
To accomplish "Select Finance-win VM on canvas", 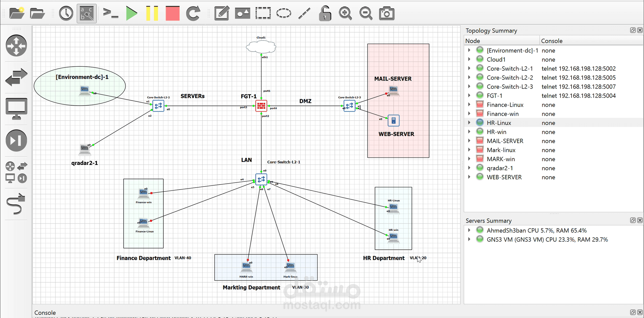I will click(x=143, y=194).
